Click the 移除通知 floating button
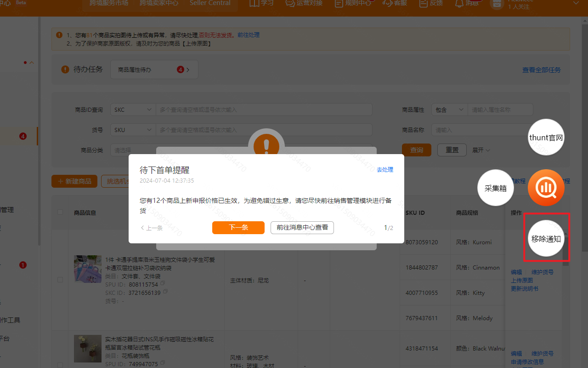Viewport: 588px width, 368px height. click(546, 239)
